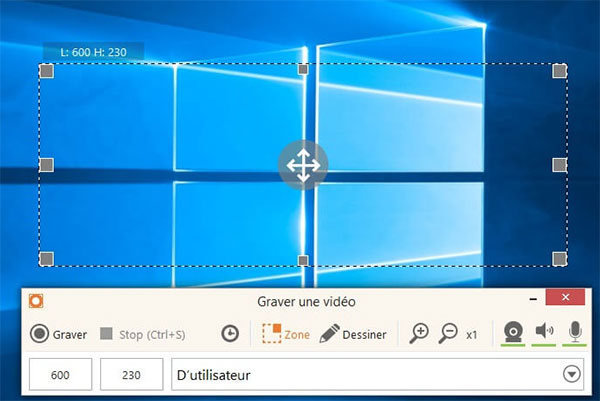
Task: Select the Zone capture area tool
Action: [x=286, y=334]
